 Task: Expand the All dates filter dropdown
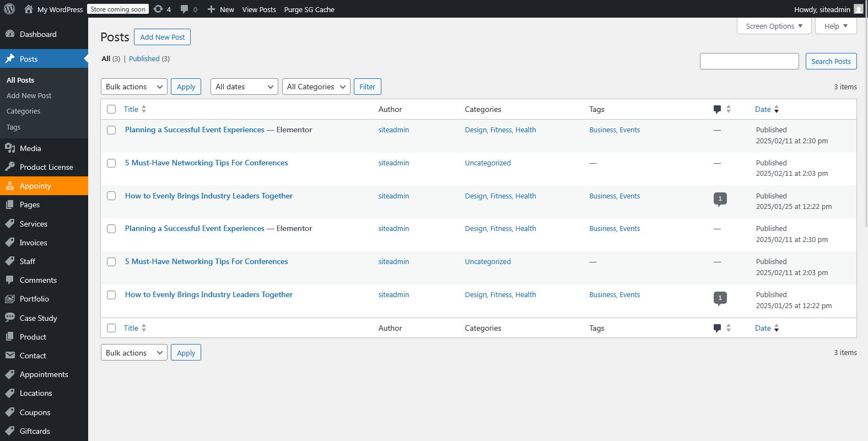click(244, 87)
